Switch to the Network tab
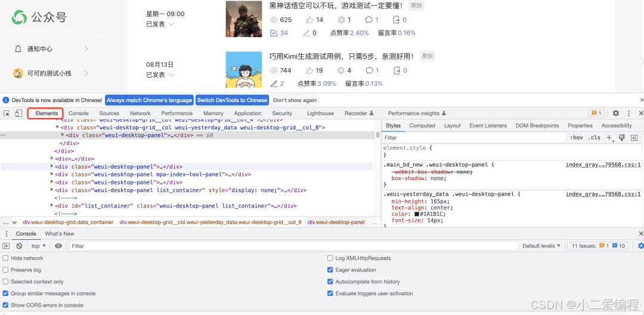644x315 pixels. pyautogui.click(x=141, y=113)
